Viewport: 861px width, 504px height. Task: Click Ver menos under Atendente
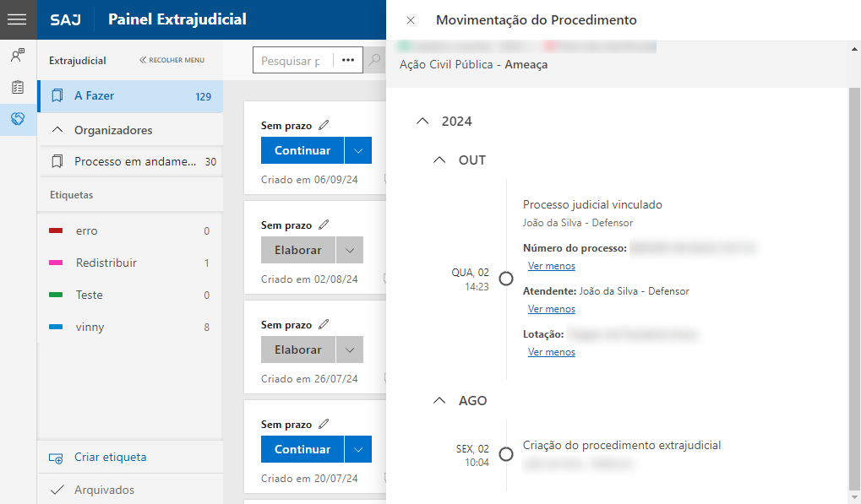point(551,309)
